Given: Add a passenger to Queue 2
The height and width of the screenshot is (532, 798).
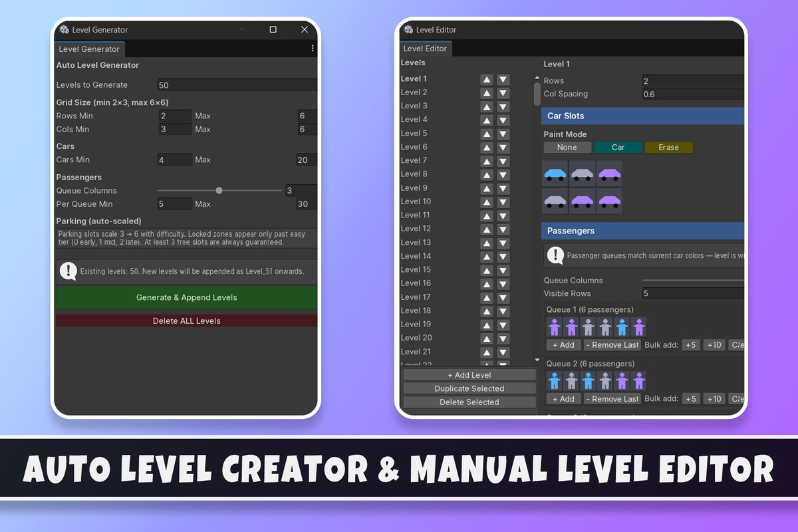Looking at the screenshot, I should click(x=563, y=399).
